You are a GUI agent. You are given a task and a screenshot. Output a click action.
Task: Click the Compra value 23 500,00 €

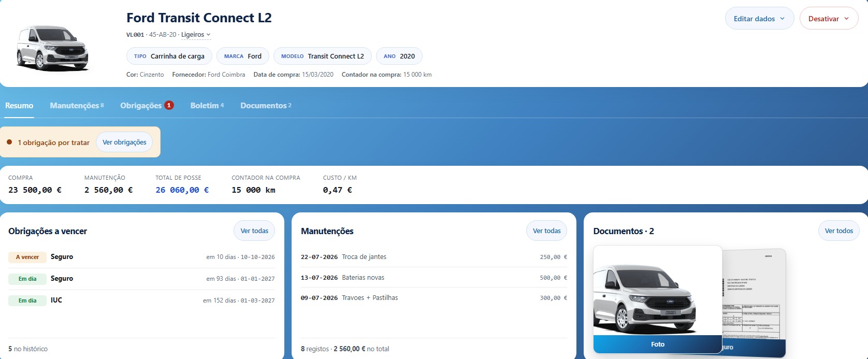(x=35, y=190)
